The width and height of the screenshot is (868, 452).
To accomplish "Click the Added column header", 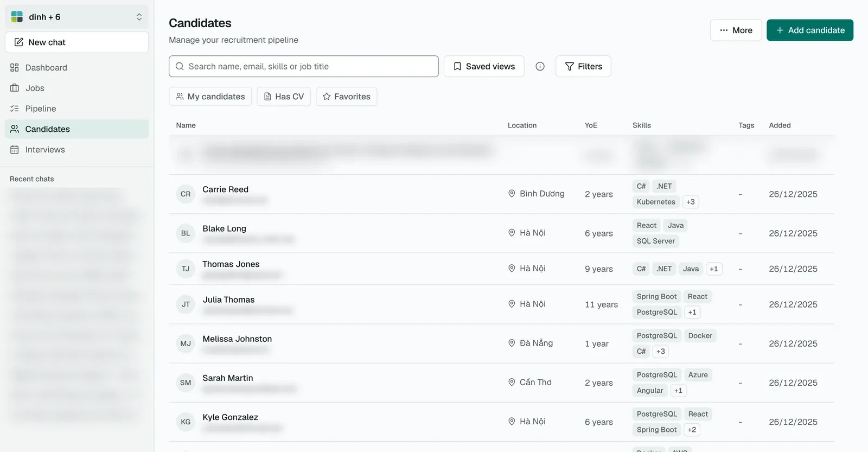I will coord(780,125).
